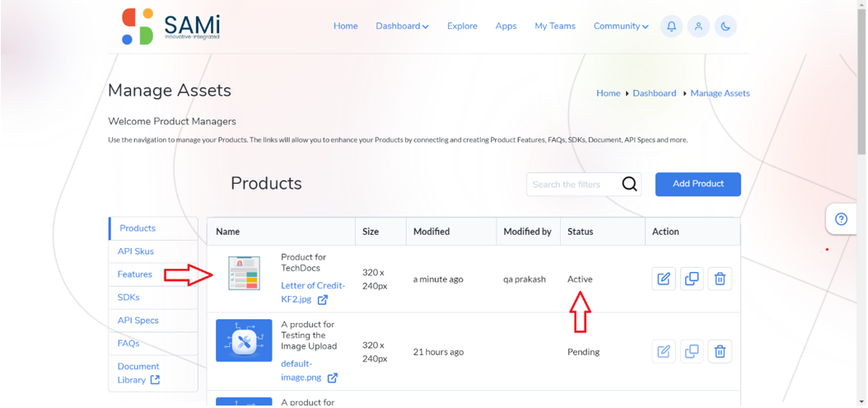Delete the Product for TechDocs entry
Image resolution: width=868 pixels, height=408 pixels.
click(720, 279)
